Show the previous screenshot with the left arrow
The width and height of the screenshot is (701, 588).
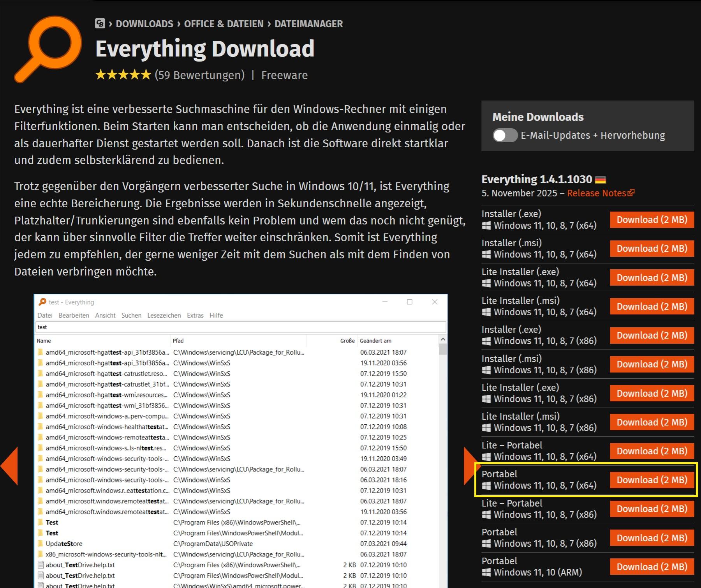(x=9, y=466)
